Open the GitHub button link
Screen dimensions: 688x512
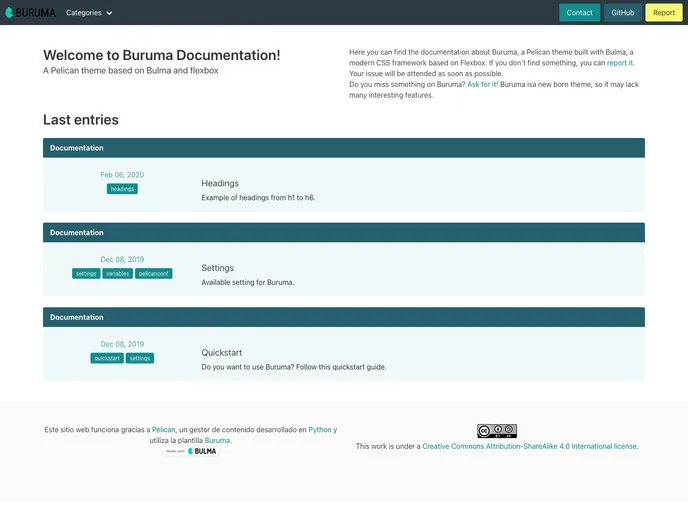(623, 13)
